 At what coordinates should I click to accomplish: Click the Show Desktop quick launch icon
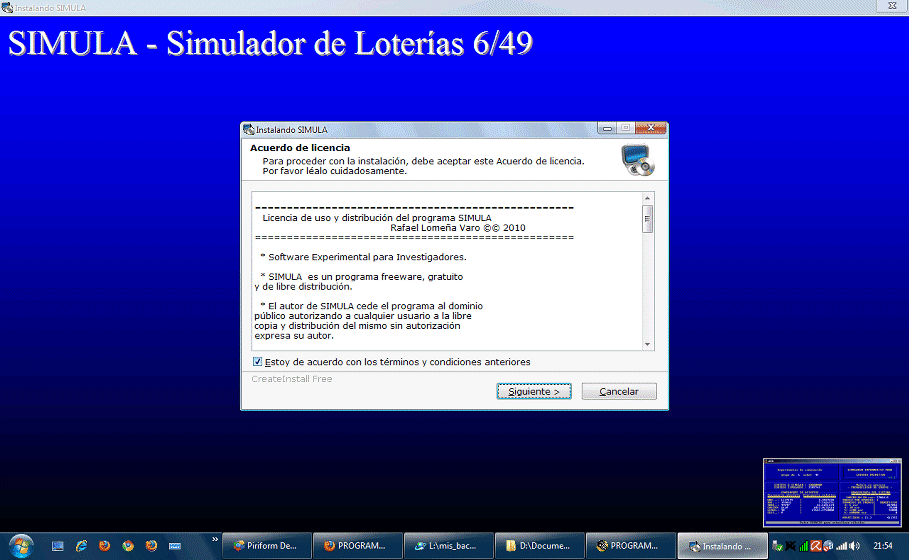(x=57, y=546)
